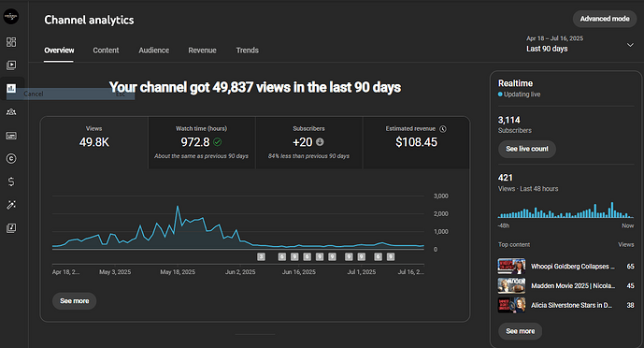644x348 pixels.
Task: Open the Content videos sidebar icon
Action: 11,65
